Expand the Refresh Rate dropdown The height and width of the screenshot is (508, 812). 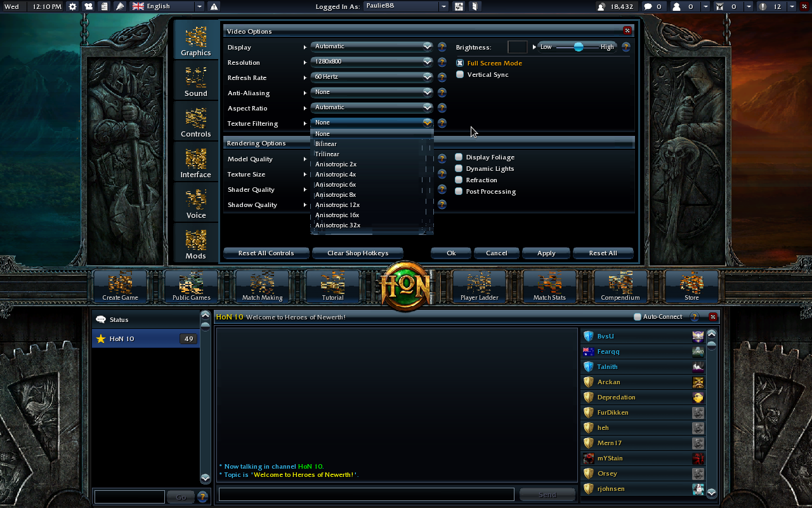point(372,77)
